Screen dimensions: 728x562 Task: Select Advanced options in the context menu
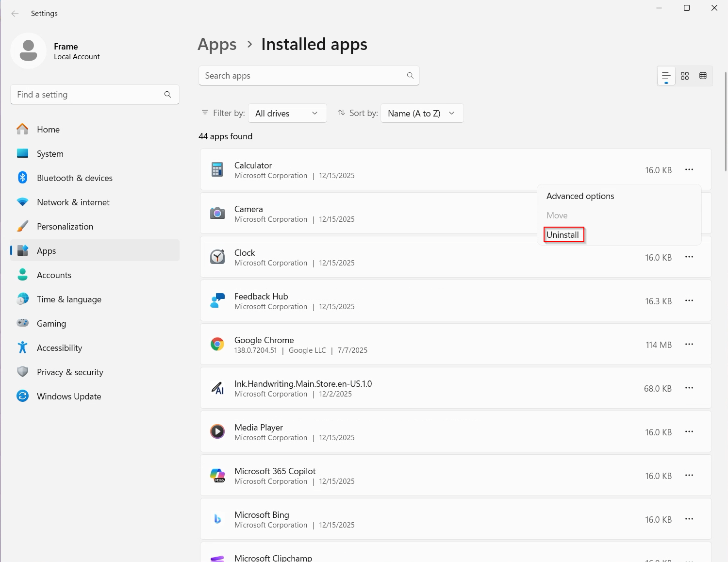[x=580, y=196]
